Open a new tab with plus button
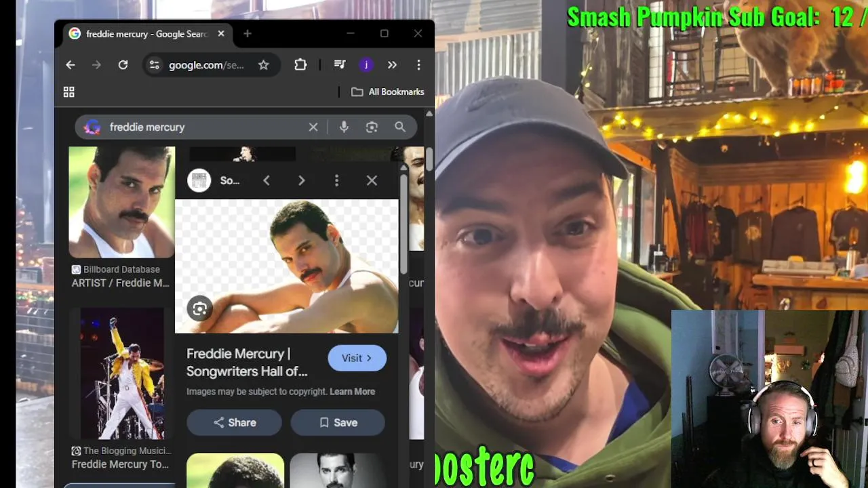The height and width of the screenshot is (488, 868). tap(248, 34)
